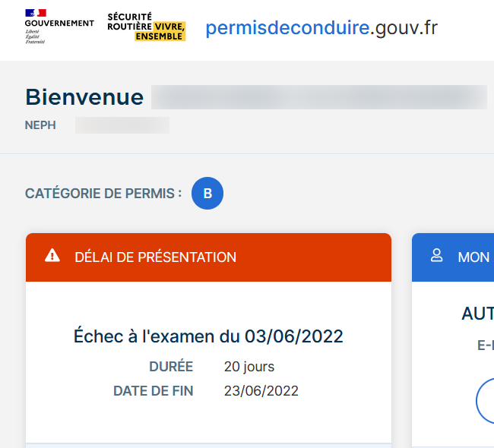Viewport: 494px width, 448px height.
Task: Click the Sécurité Routière Vivre Ensemble logo
Action: [147, 27]
